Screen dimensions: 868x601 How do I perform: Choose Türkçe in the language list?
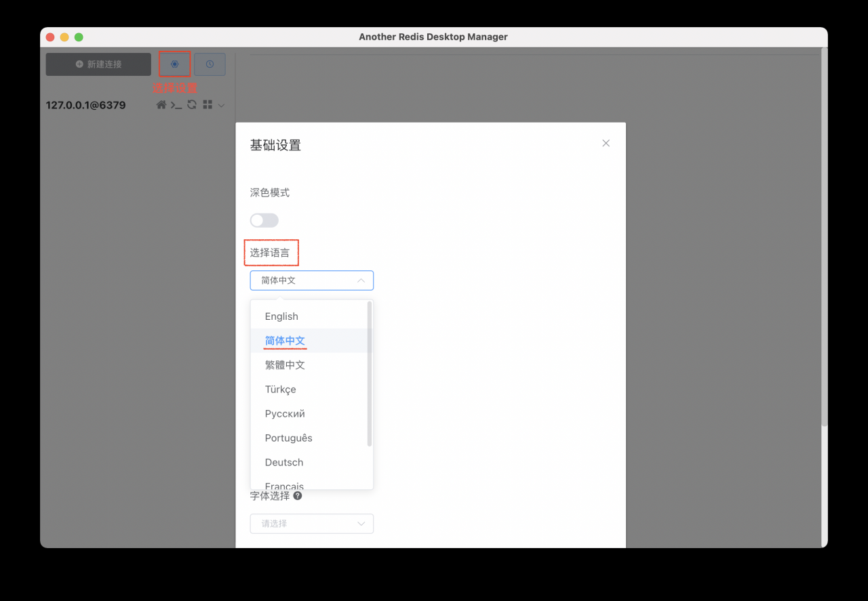point(280,389)
